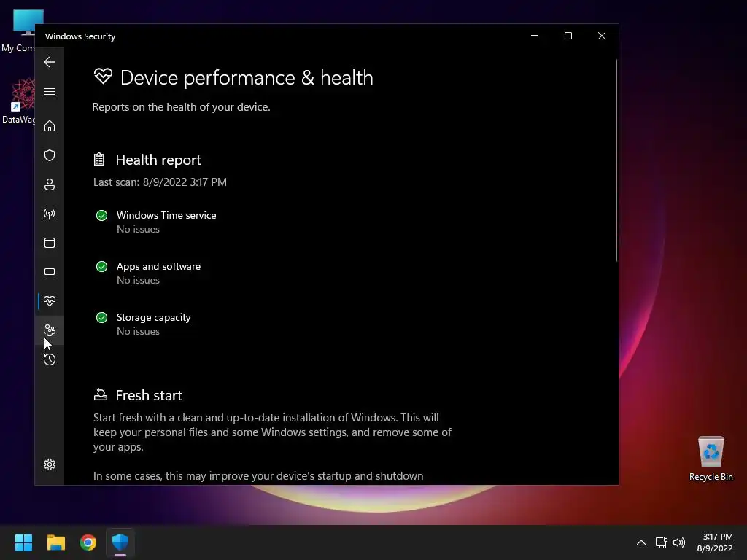Image resolution: width=747 pixels, height=560 pixels.
Task: Click the Fresh start icon
Action: (100, 394)
